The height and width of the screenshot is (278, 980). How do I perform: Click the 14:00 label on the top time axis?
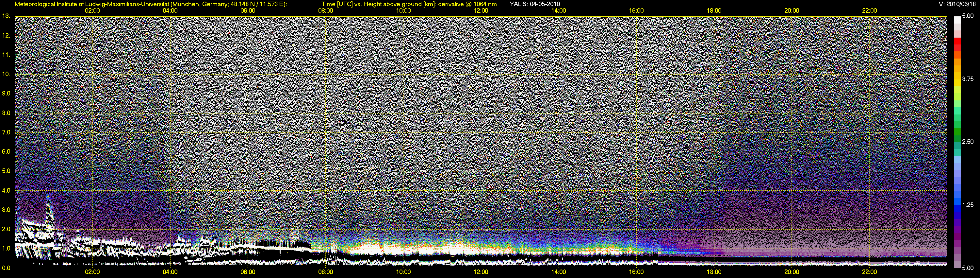[x=559, y=11]
